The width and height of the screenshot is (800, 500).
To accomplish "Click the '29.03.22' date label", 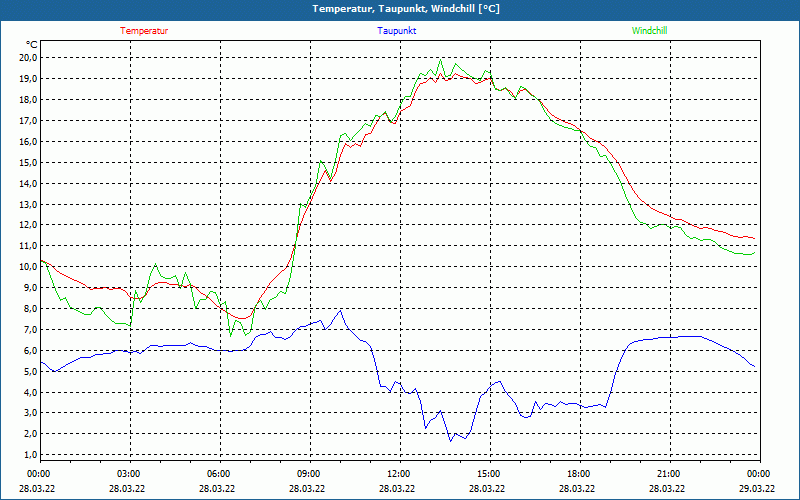I will 757,488.
